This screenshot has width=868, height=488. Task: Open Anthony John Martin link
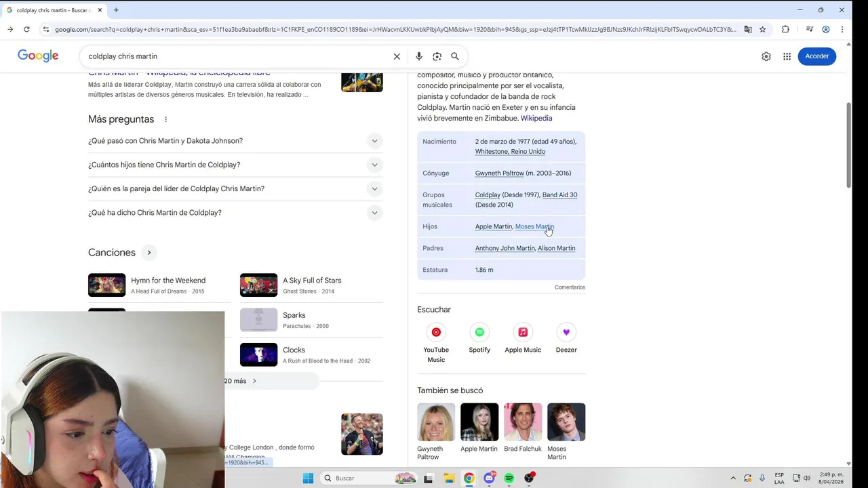(505, 248)
